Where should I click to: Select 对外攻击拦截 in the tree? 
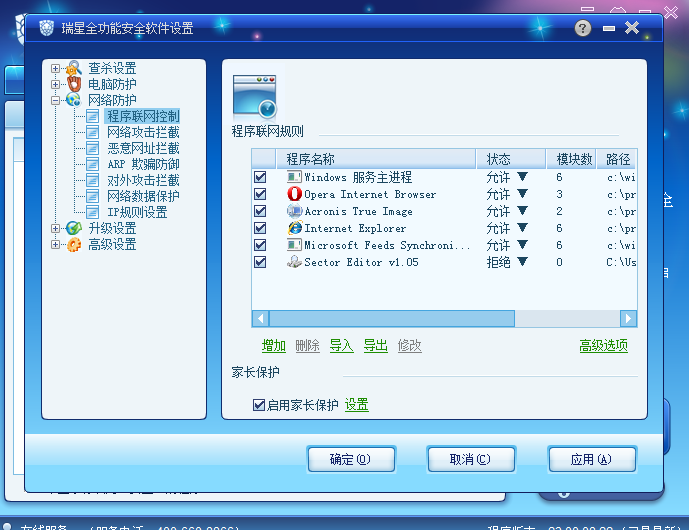point(143,180)
